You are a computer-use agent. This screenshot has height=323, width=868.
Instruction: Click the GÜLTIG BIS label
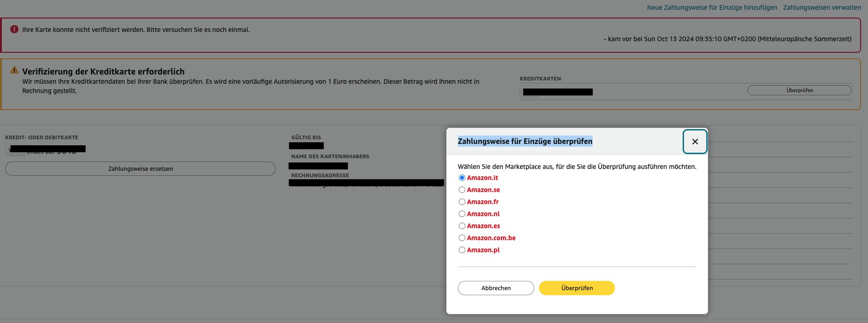pyautogui.click(x=306, y=137)
